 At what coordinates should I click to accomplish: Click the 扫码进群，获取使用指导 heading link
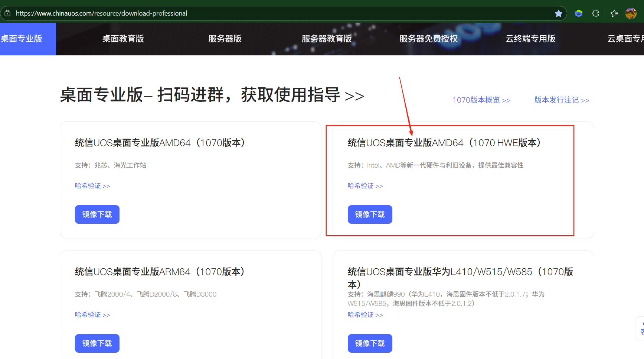coord(261,95)
